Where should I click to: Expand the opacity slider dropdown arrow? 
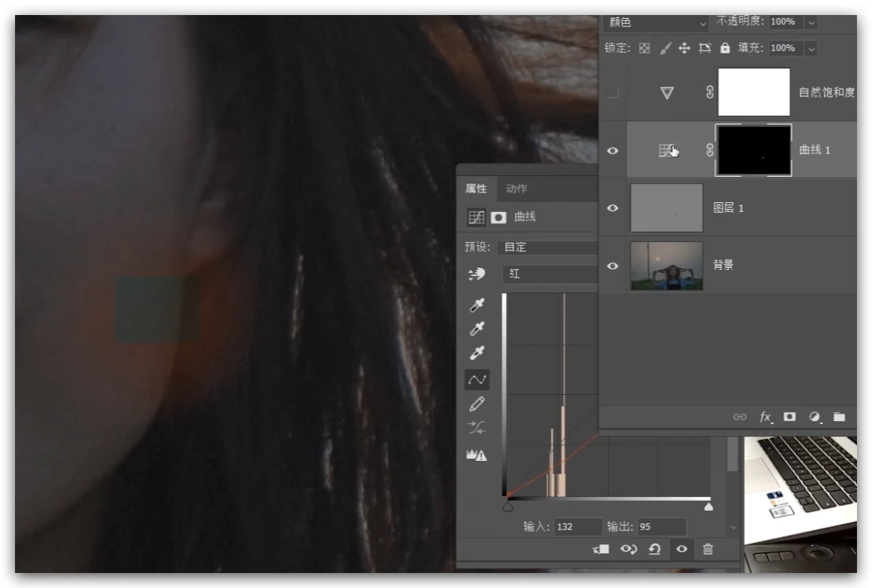[810, 23]
